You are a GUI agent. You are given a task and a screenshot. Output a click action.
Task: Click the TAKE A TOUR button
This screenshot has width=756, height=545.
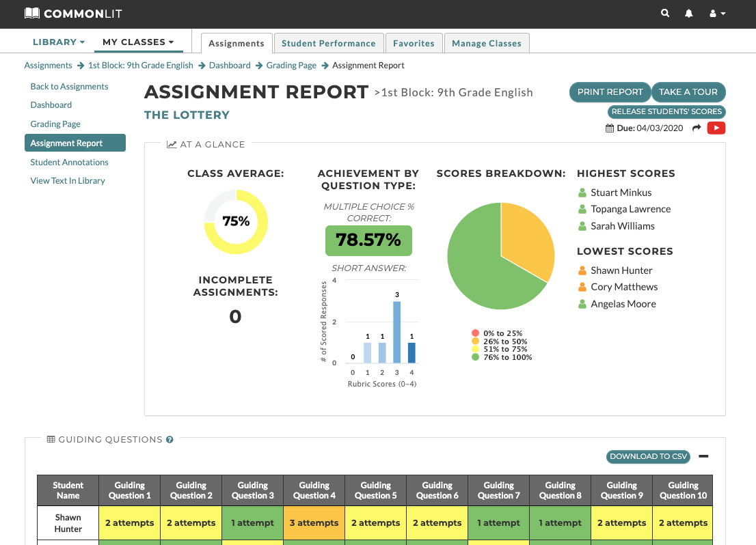tap(688, 92)
